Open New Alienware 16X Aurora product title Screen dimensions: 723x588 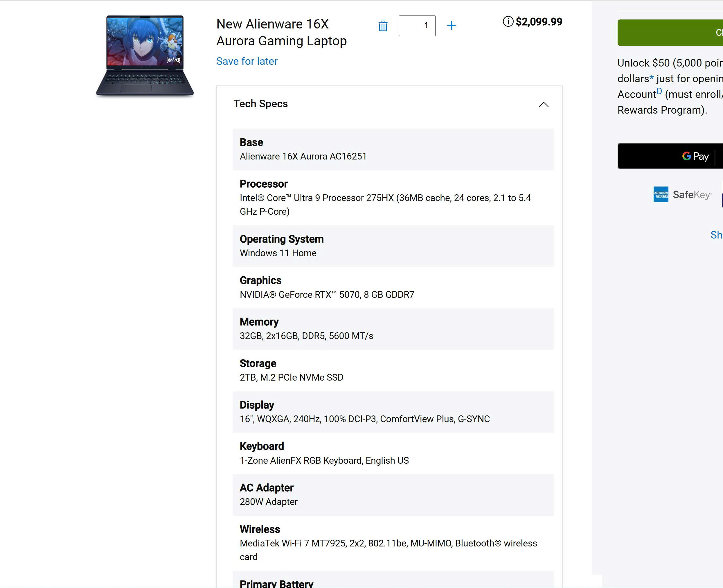click(x=281, y=33)
